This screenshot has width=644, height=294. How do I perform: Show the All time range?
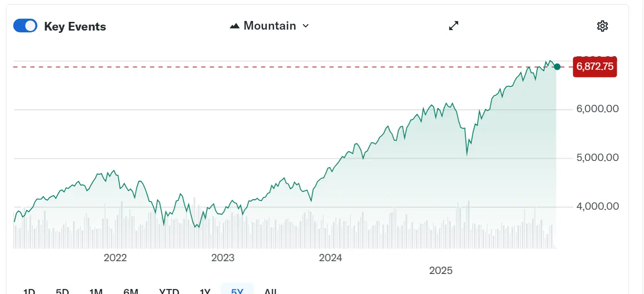(x=271, y=291)
